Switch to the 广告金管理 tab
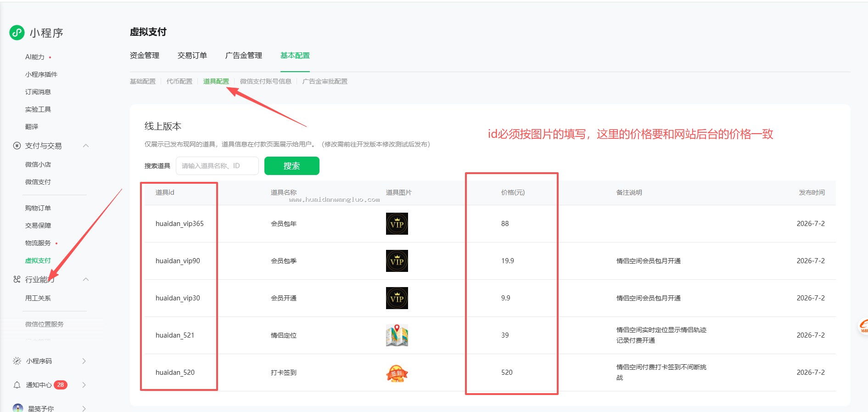Image resolution: width=868 pixels, height=412 pixels. click(244, 55)
